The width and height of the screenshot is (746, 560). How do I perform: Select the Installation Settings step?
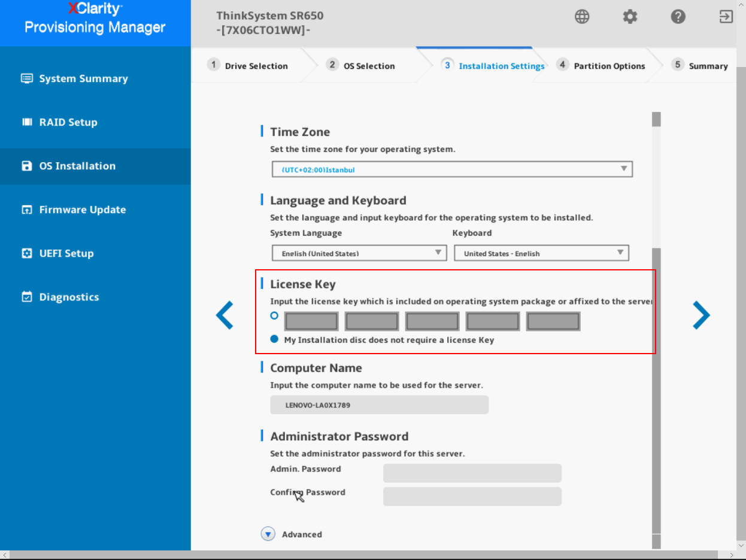(493, 65)
